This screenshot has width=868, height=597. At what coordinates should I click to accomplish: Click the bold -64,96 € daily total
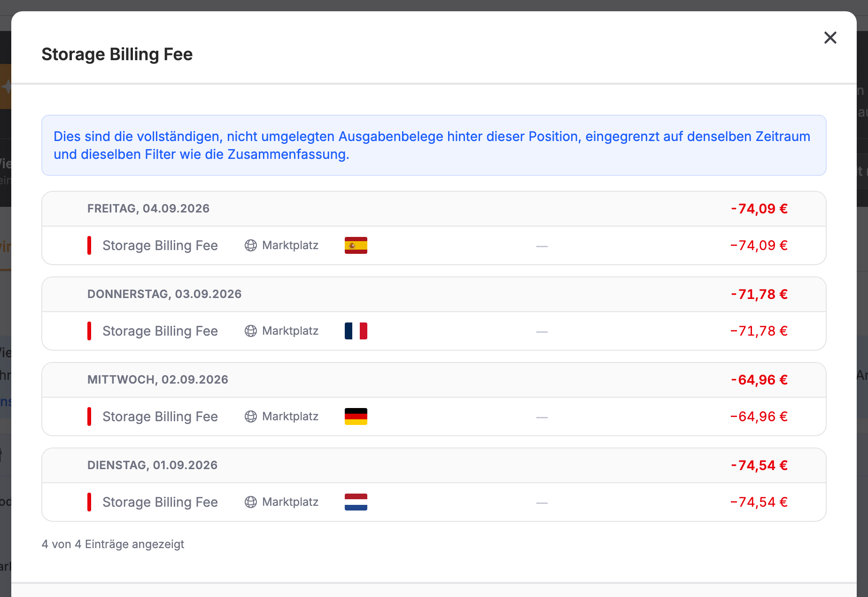(759, 380)
